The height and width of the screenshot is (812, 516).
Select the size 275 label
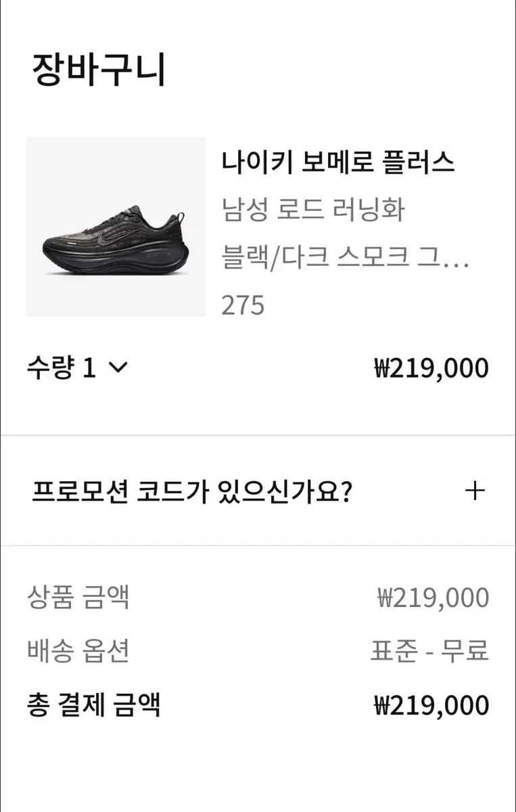(x=243, y=306)
